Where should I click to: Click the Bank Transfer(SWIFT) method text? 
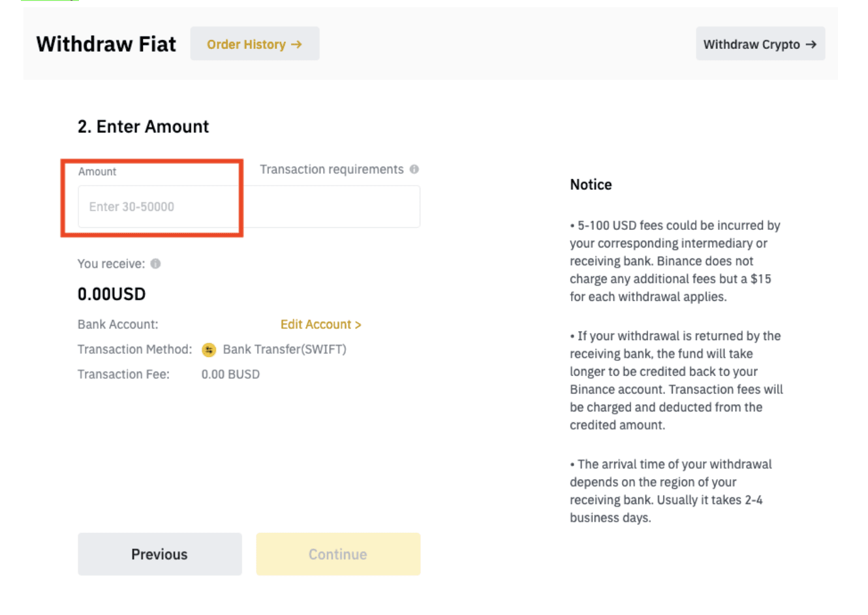coord(285,349)
